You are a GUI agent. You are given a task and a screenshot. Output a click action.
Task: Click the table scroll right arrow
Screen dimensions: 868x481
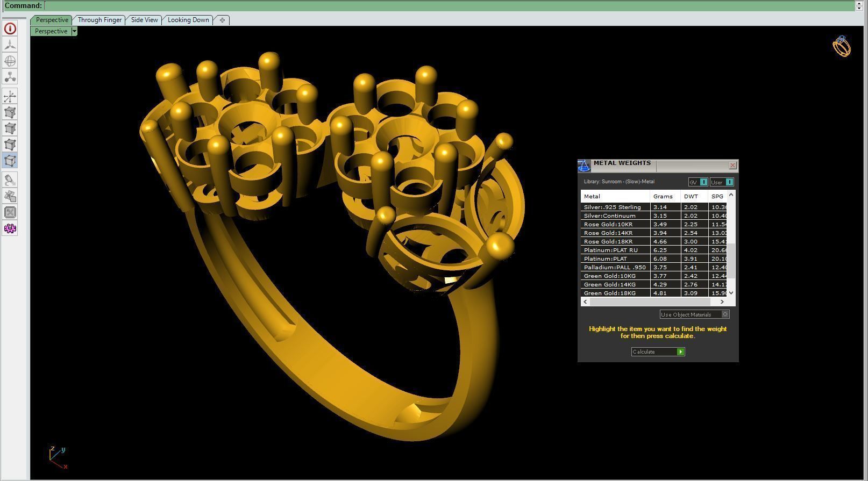click(722, 302)
